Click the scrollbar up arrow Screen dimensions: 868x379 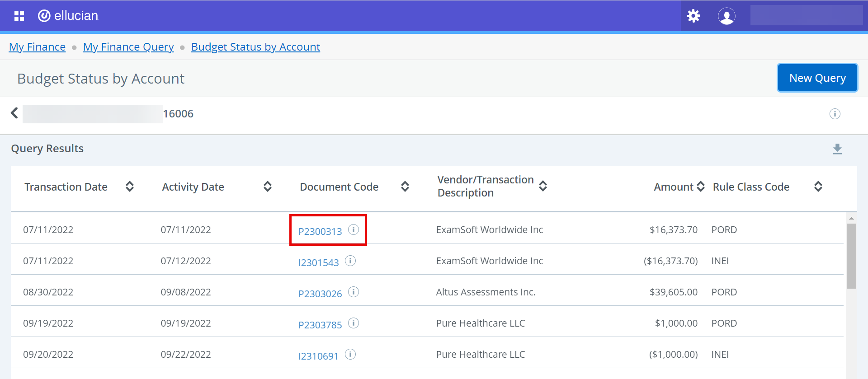[851, 218]
